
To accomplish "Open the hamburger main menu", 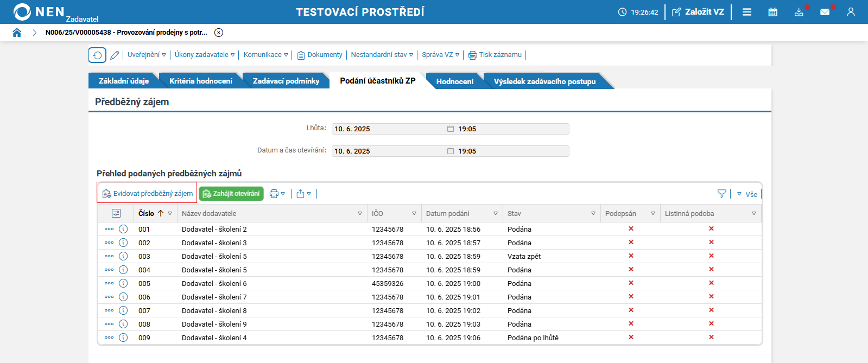I will coord(747,12).
